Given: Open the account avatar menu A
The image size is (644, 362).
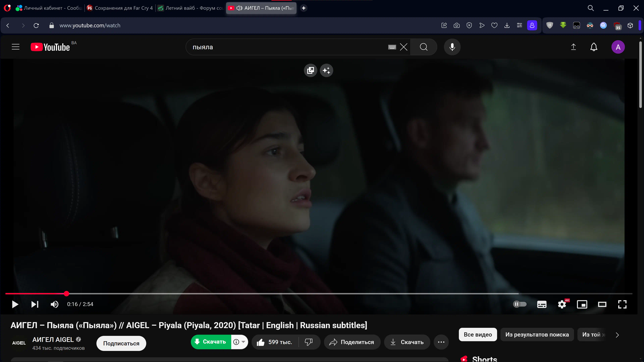Looking at the screenshot, I should pyautogui.click(x=618, y=47).
